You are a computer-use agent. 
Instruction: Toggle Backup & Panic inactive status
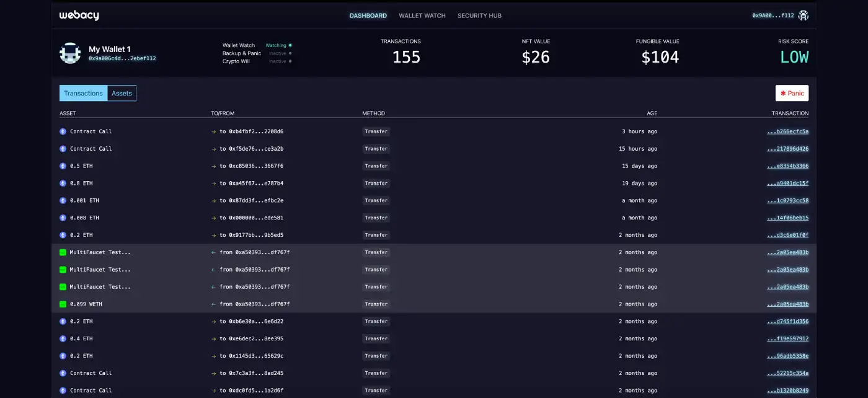pyautogui.click(x=280, y=53)
